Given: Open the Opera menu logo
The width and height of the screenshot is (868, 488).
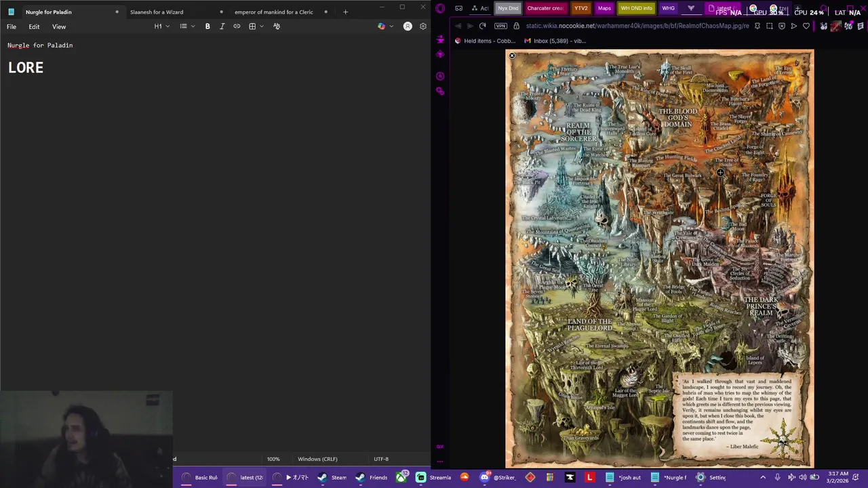Looking at the screenshot, I should (x=440, y=8).
